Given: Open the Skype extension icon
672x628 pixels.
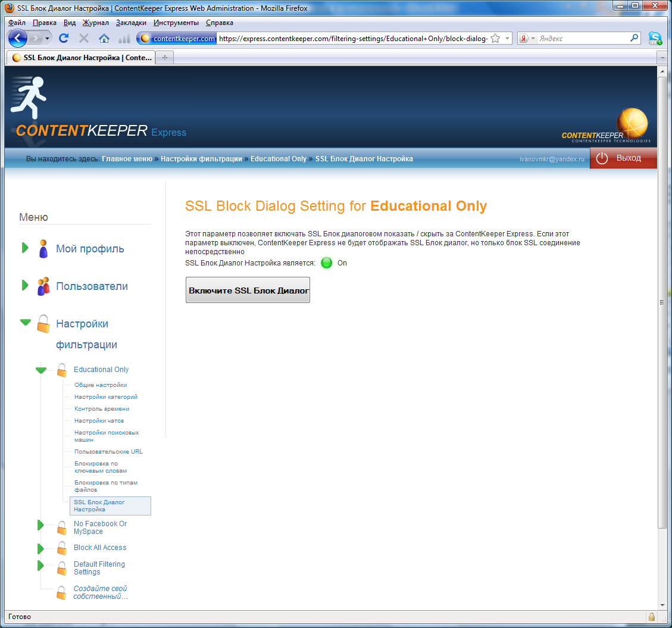Looking at the screenshot, I should (655, 39).
